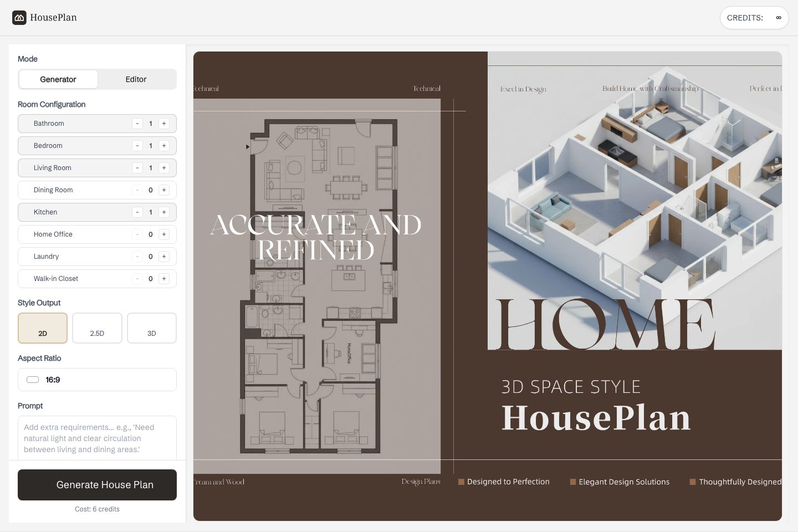
Task: Click the Living Room row label
Action: click(53, 168)
